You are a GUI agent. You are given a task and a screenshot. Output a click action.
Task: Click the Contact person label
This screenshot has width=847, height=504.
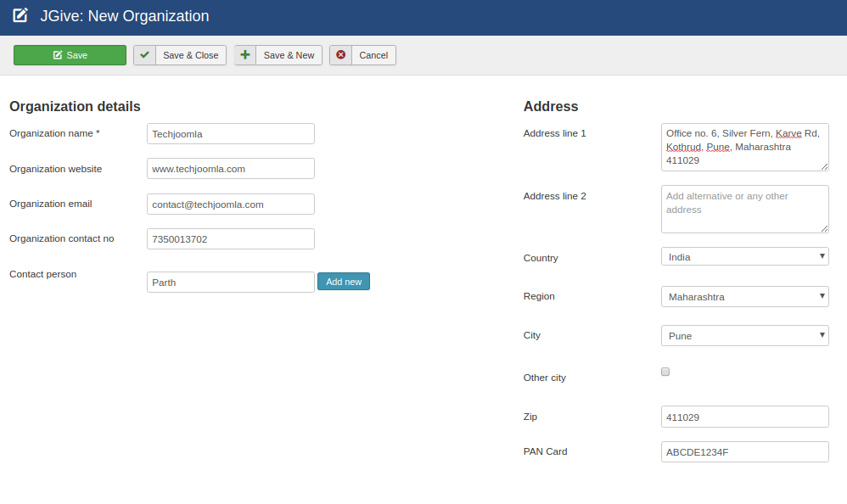pos(43,274)
